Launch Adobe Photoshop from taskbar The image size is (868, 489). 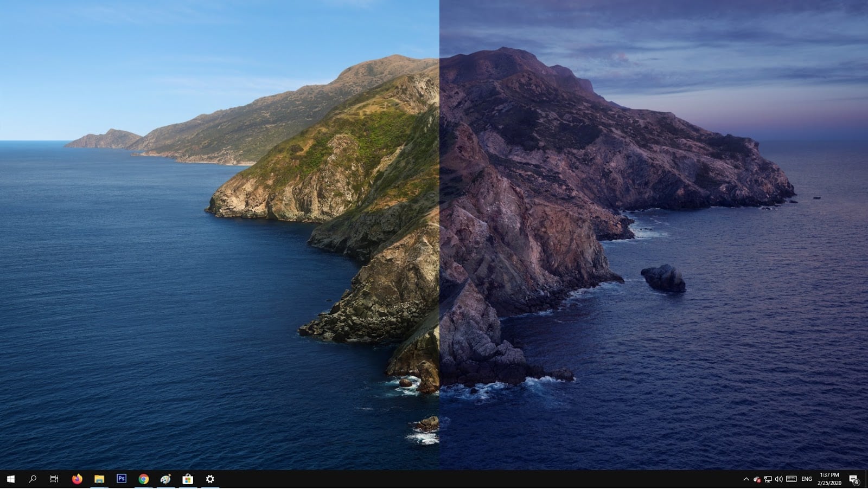[x=122, y=479]
